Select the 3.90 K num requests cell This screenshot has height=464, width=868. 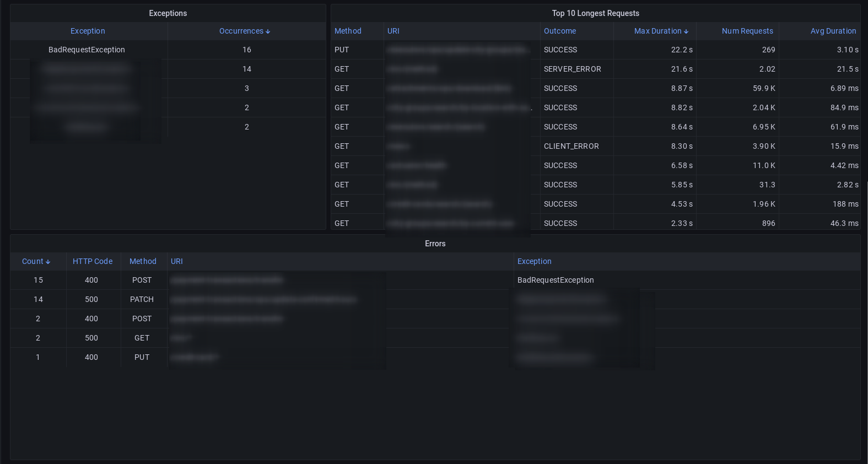click(764, 146)
